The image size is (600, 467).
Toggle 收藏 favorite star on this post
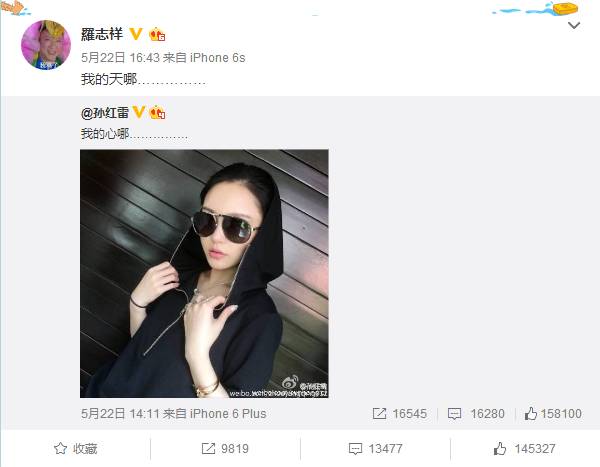(75, 449)
